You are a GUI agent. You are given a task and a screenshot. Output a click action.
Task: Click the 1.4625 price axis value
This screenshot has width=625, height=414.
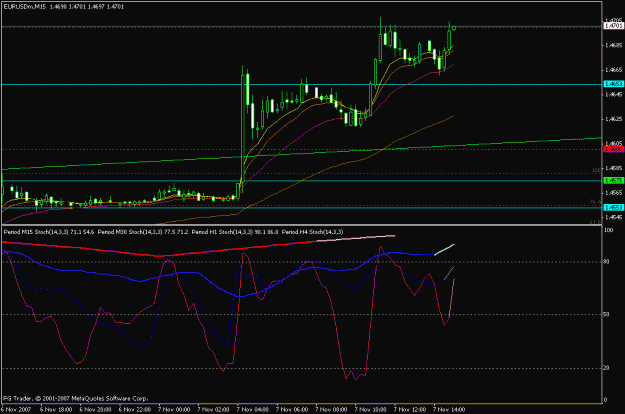[x=613, y=119]
